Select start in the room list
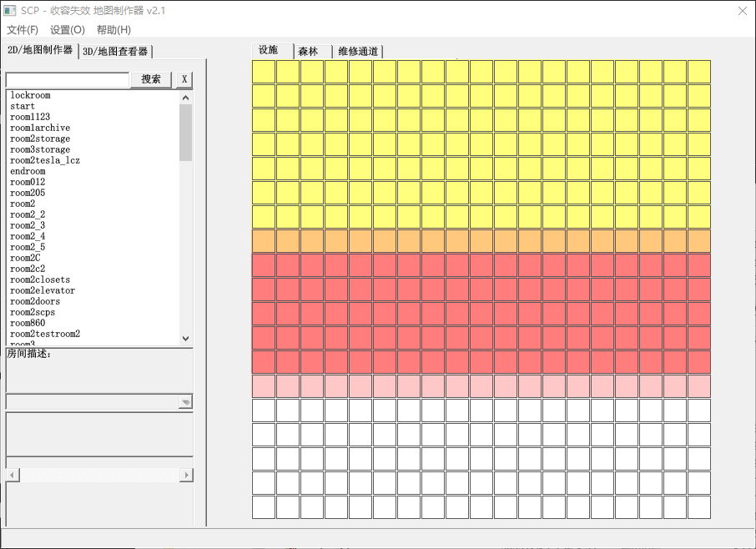This screenshot has width=756, height=549. pyautogui.click(x=23, y=106)
